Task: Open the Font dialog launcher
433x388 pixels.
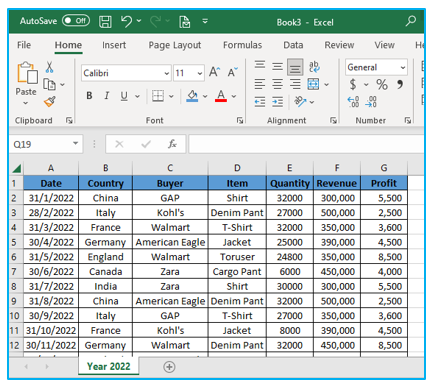Action: click(x=240, y=120)
